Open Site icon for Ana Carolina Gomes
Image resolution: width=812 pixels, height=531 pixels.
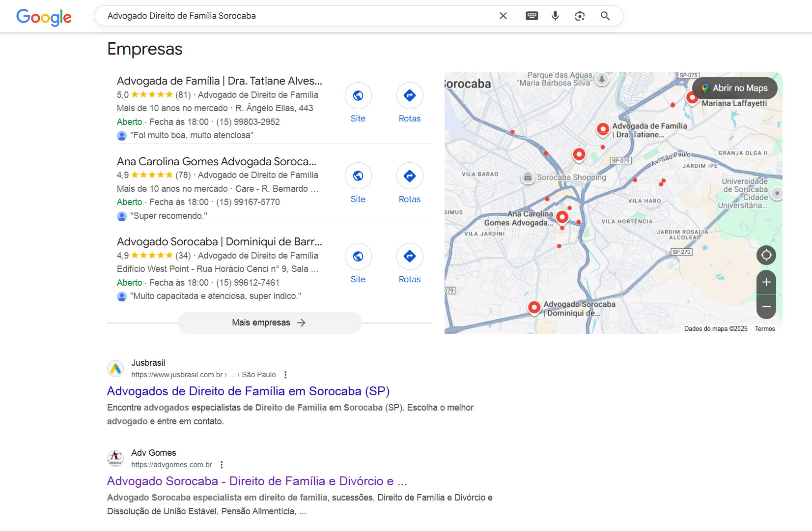click(358, 176)
